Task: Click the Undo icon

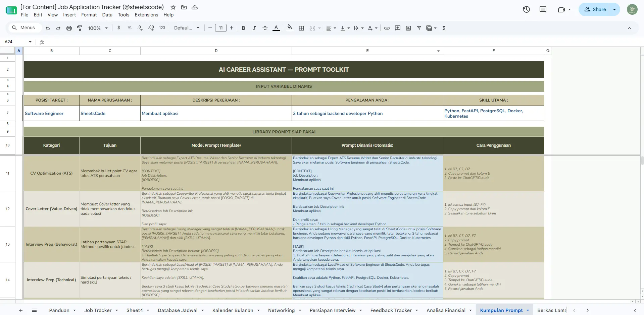Action: 48,28
